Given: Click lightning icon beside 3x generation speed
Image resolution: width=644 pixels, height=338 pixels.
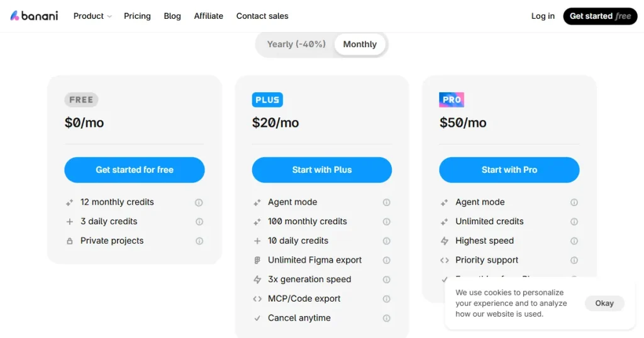Looking at the screenshot, I should point(257,280).
